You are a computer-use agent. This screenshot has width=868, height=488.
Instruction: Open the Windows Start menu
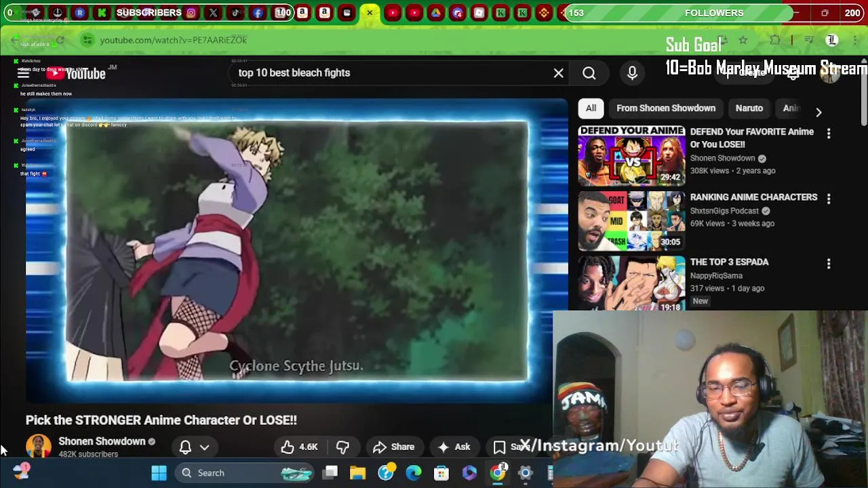pyautogui.click(x=159, y=472)
